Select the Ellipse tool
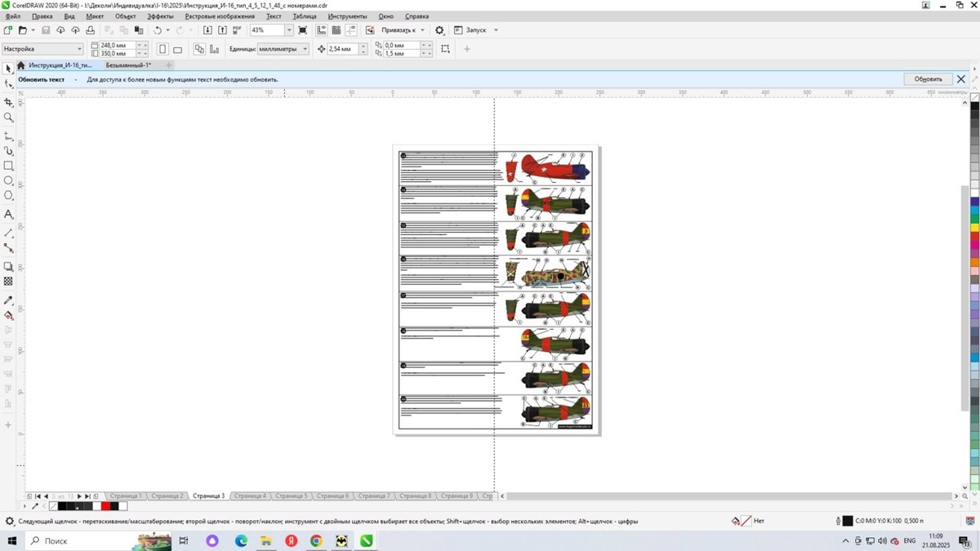The height and width of the screenshot is (551, 980). pos(8,180)
